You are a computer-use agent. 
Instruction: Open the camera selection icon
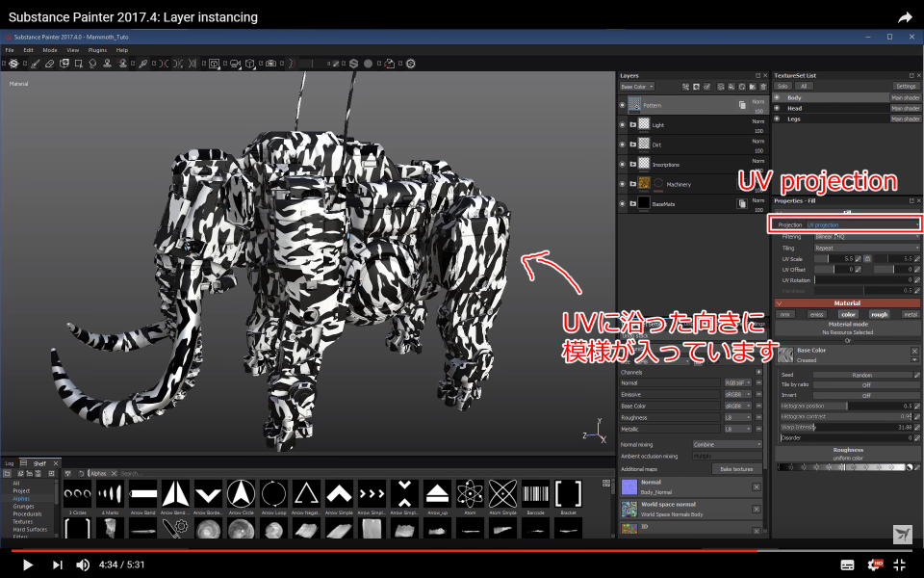(x=235, y=64)
